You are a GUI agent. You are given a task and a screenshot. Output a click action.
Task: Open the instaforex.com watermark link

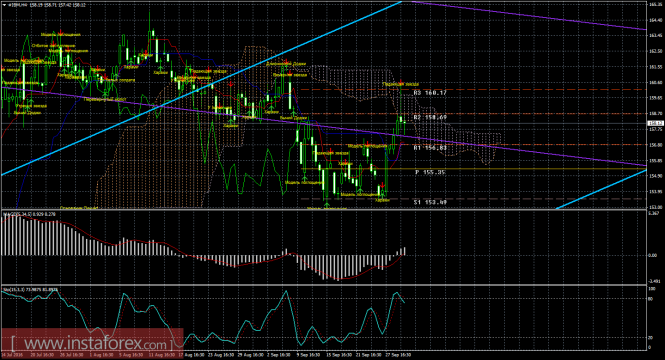92,343
